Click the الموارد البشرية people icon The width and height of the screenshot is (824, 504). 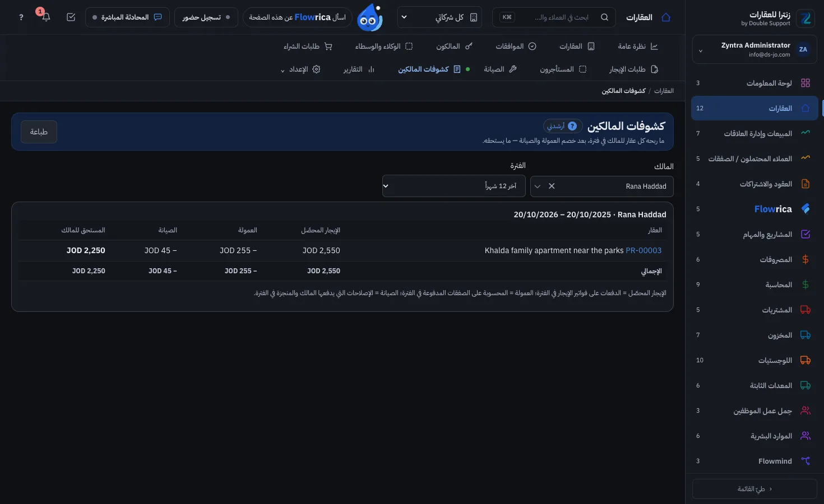coord(806,436)
